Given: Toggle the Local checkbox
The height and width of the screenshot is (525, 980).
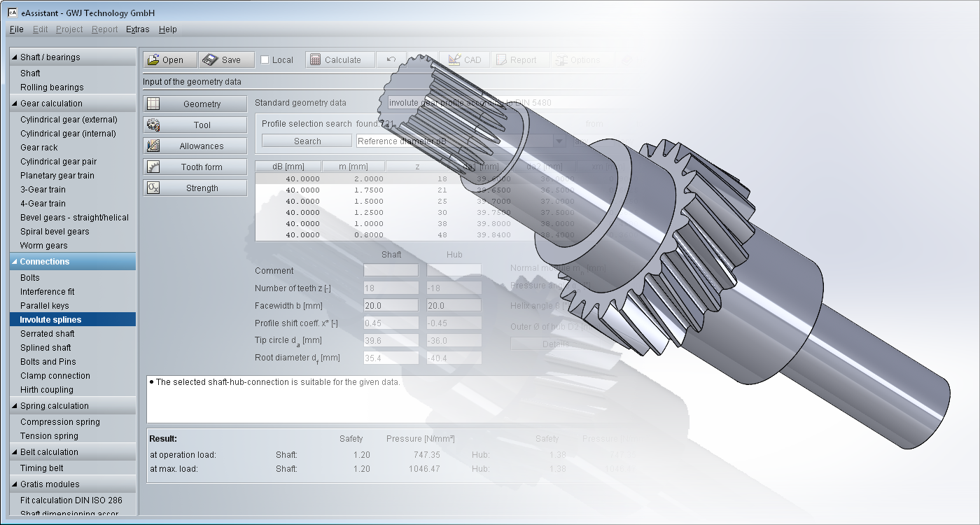Looking at the screenshot, I should [265, 60].
